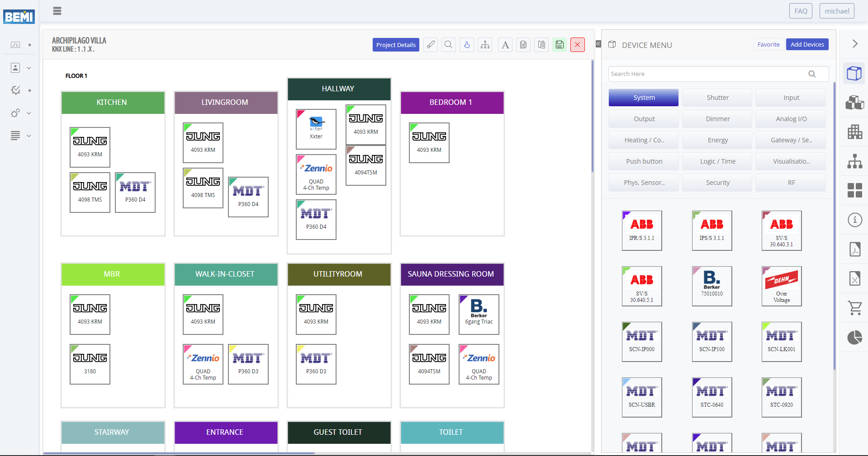Expand right sidebar with chevron arrow
The height and width of the screenshot is (456, 868).
pyautogui.click(x=854, y=44)
